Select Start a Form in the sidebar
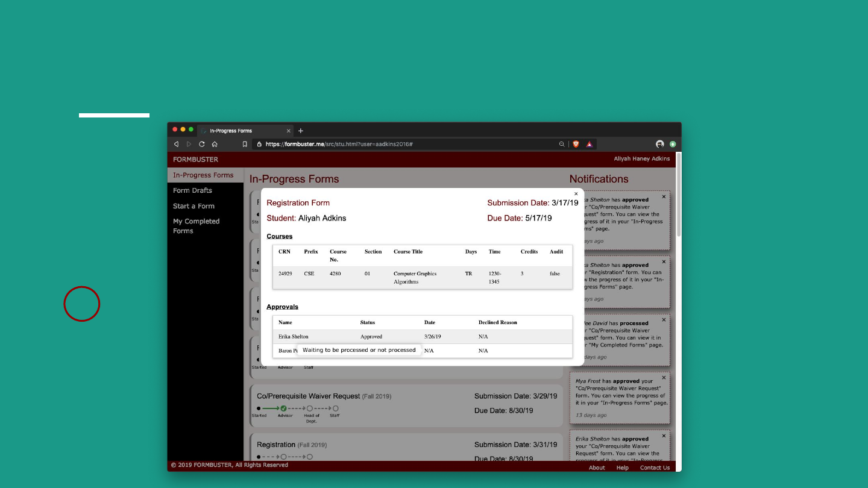Viewport: 868px width, 488px height. (x=193, y=206)
